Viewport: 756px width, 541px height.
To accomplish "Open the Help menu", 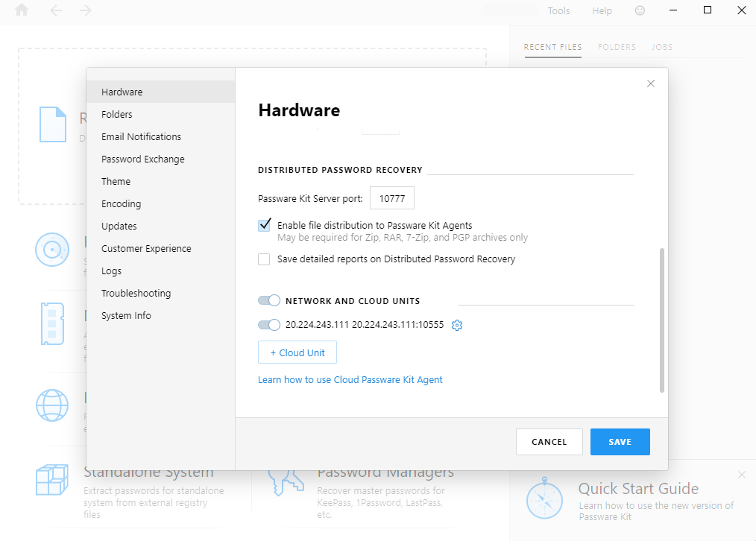I will coord(602,10).
